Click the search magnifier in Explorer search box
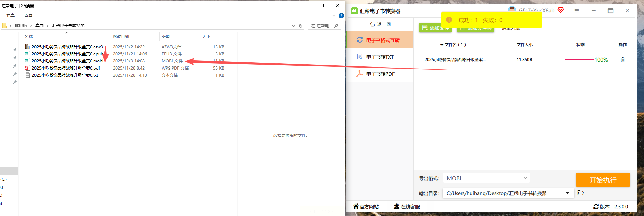This screenshot has width=644, height=216. coord(336,26)
